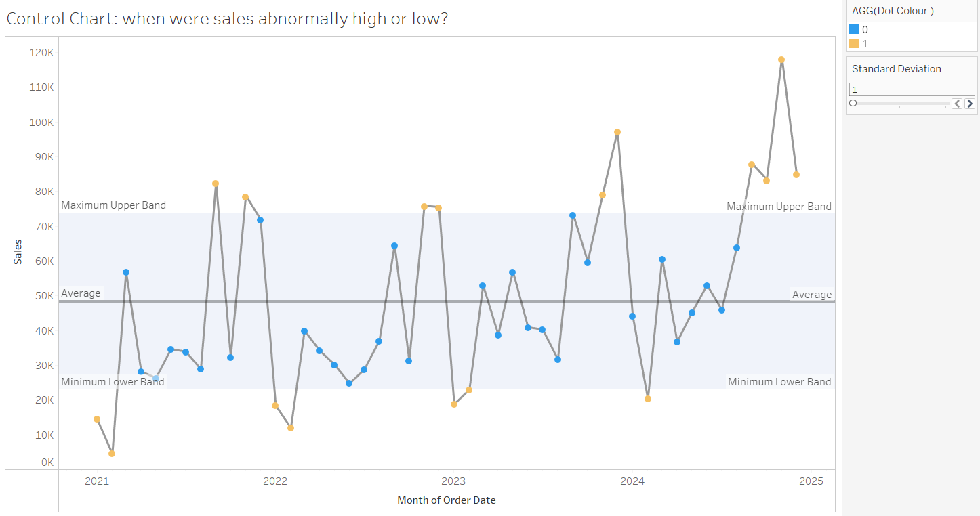Select the lowest orange dot in early 2021
Viewport: 980px width, 516px height.
[x=112, y=453]
